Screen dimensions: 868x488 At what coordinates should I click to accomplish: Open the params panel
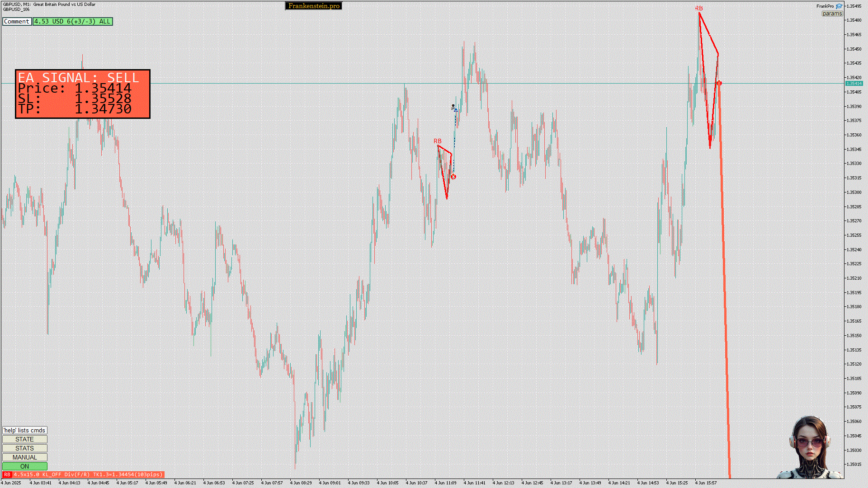(x=832, y=14)
